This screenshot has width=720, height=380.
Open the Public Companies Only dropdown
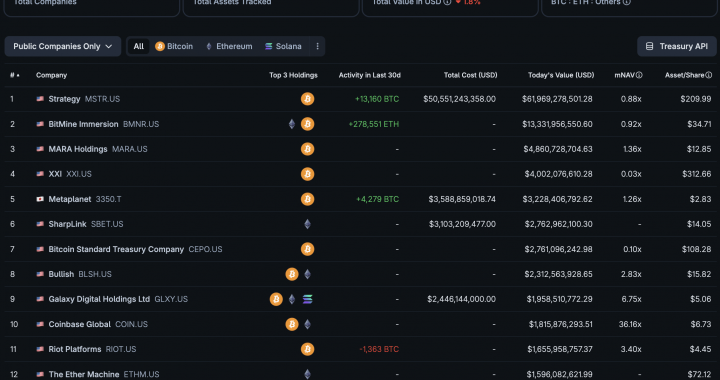pyautogui.click(x=63, y=46)
